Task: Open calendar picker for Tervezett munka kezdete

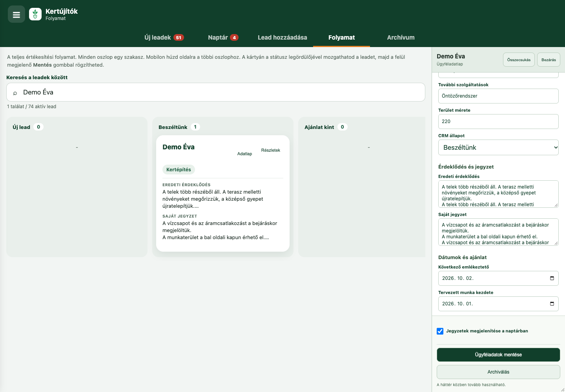Action: [552, 304]
